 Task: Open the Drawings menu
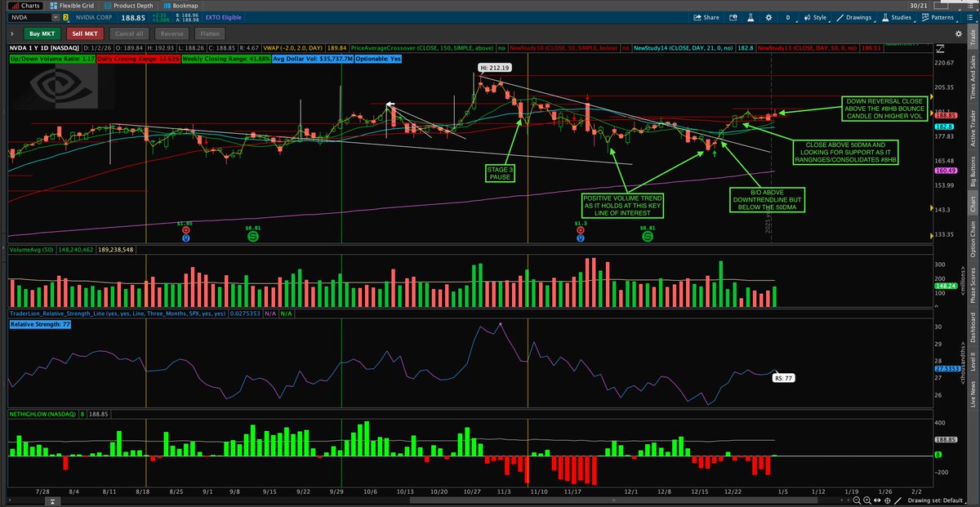(x=854, y=17)
